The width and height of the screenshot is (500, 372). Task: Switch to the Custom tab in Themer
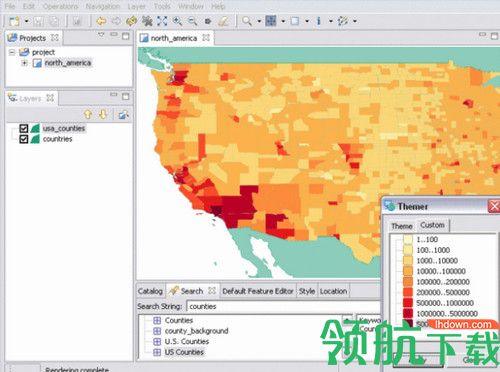432,225
